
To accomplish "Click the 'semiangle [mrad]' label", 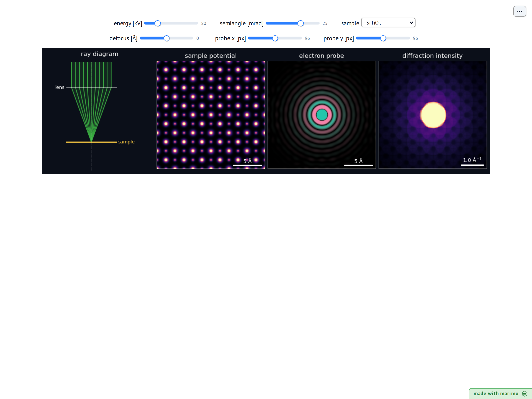I will (x=241, y=23).
